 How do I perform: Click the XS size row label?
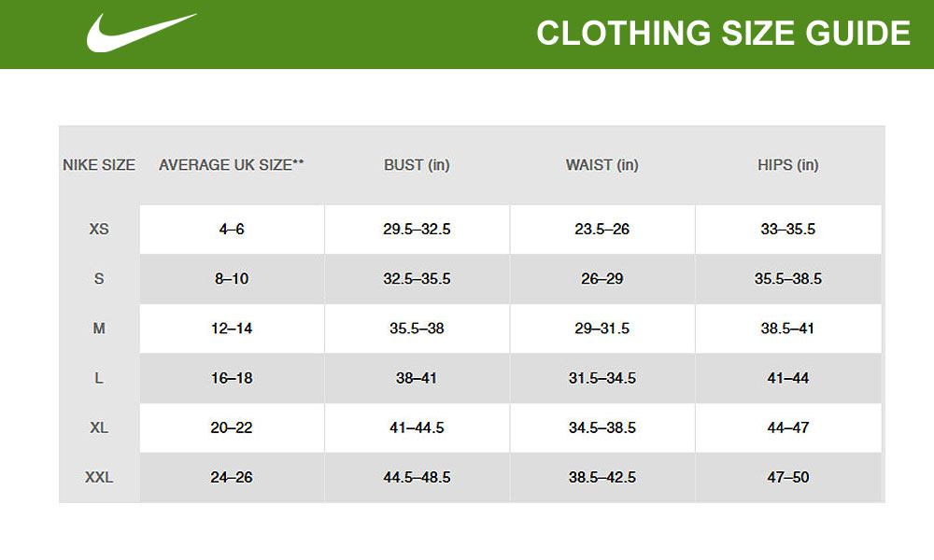pos(99,230)
